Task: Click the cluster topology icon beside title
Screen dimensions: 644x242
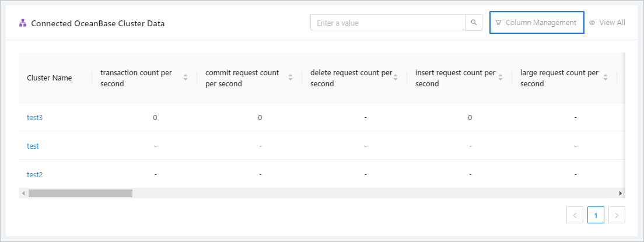Action: click(x=23, y=23)
